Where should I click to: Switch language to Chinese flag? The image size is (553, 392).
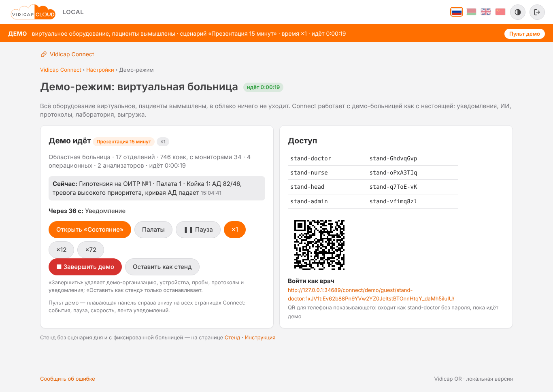click(x=500, y=12)
